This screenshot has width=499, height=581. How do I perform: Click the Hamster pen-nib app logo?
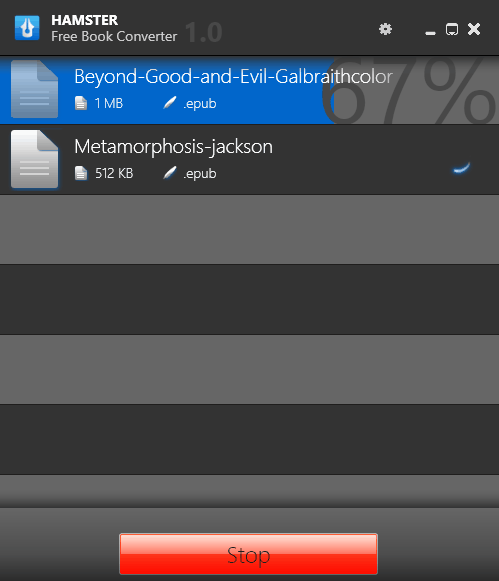tap(27, 28)
